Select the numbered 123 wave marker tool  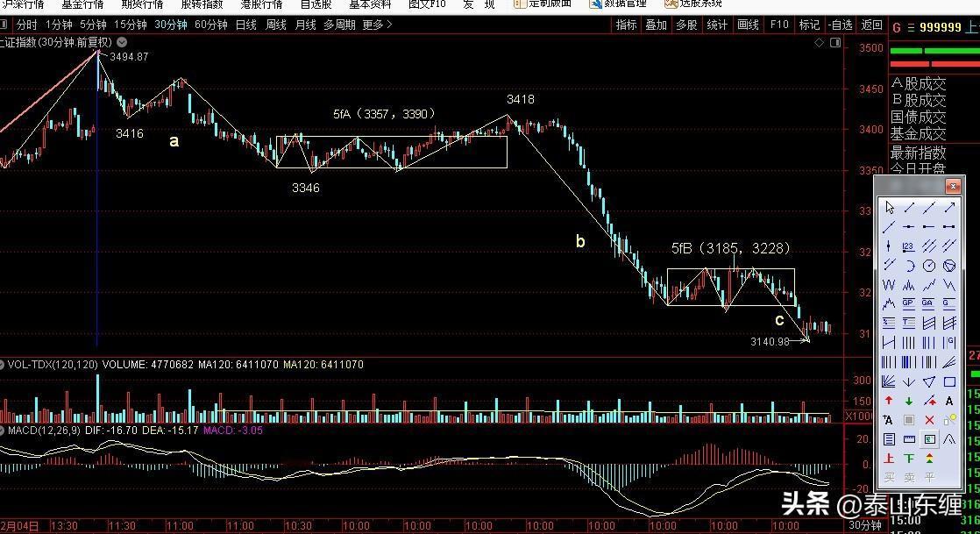pos(909,246)
